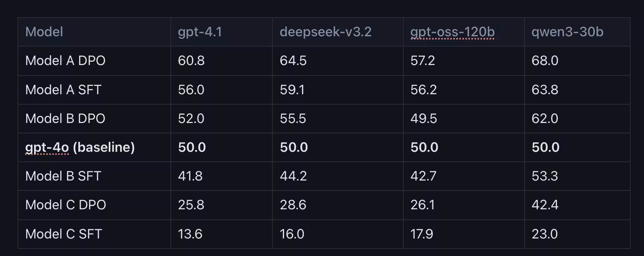
Task: Select Model A DPO's qwen3-30b score 68.0
Action: click(545, 61)
